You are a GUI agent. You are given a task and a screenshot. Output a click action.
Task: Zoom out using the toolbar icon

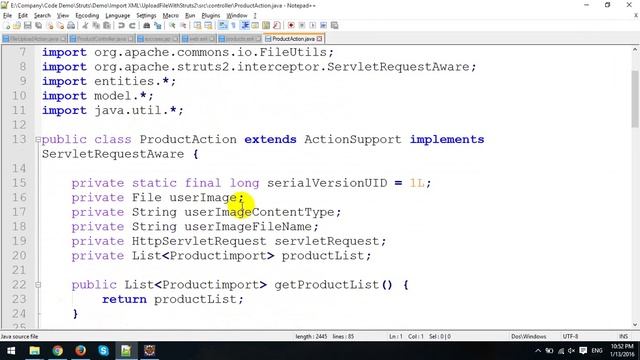[x=183, y=25]
